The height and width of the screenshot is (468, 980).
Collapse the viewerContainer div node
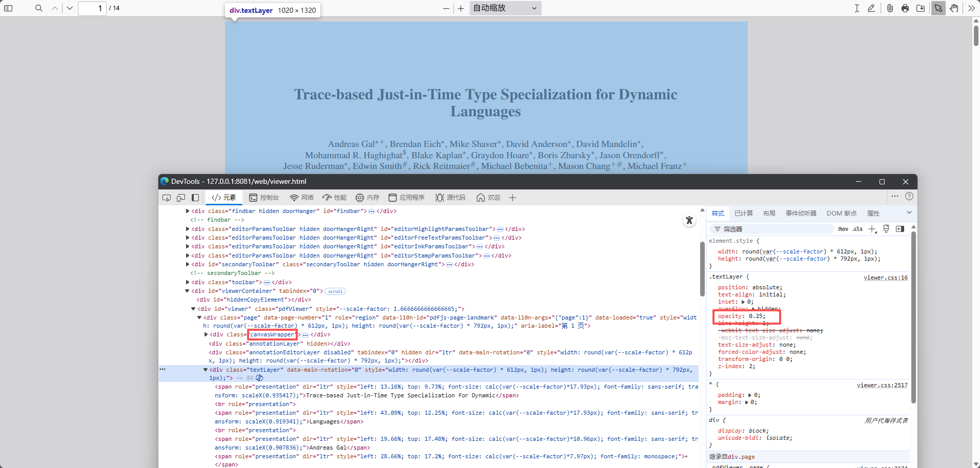point(187,291)
